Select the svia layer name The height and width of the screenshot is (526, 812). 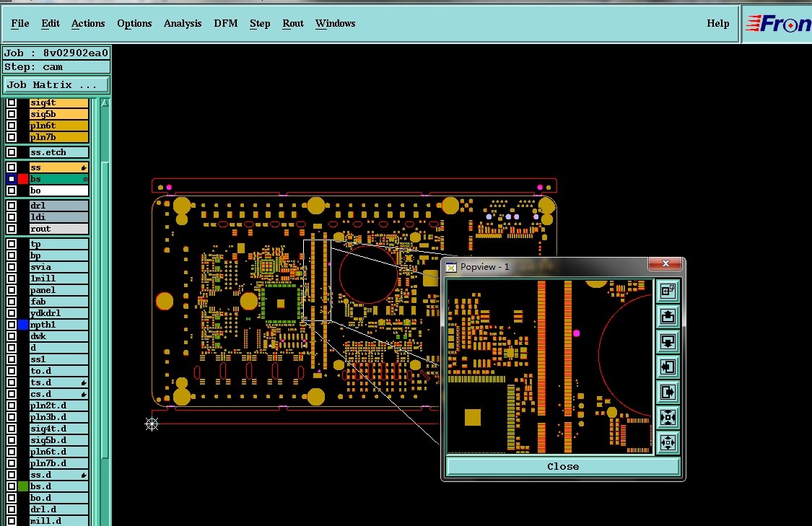pos(58,267)
